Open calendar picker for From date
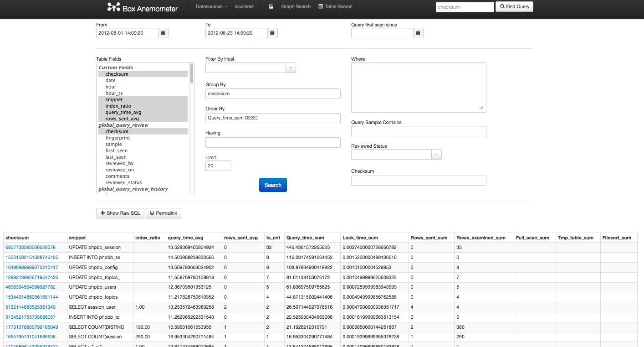644x347 pixels. [163, 33]
